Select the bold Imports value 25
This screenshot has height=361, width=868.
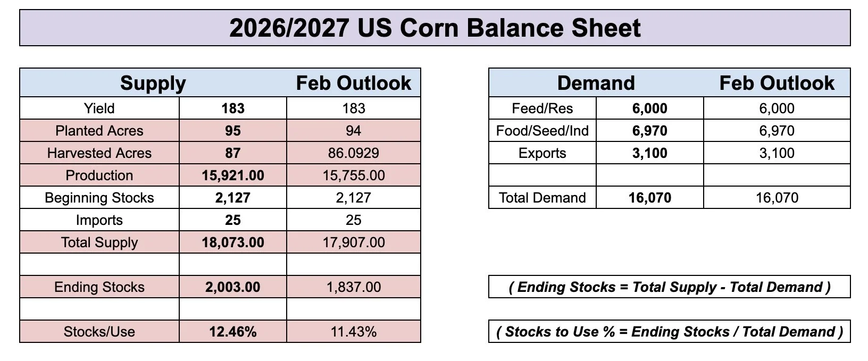pos(233,220)
